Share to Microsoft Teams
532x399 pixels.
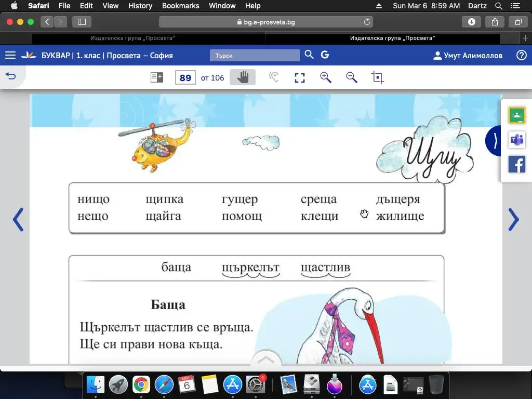(517, 139)
